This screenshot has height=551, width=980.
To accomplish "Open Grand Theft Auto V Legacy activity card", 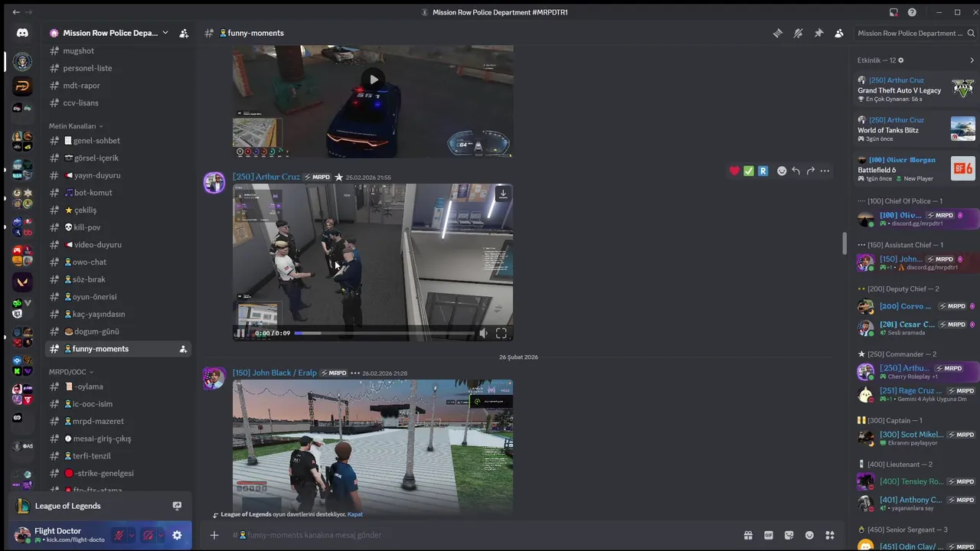I will (916, 91).
